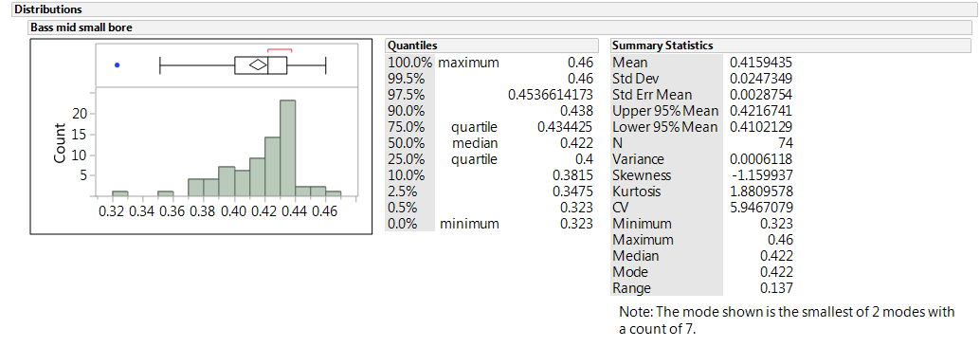Click the maximum label in the Quantiles table
Image resolution: width=980 pixels, height=347 pixels.
pyautogui.click(x=468, y=64)
